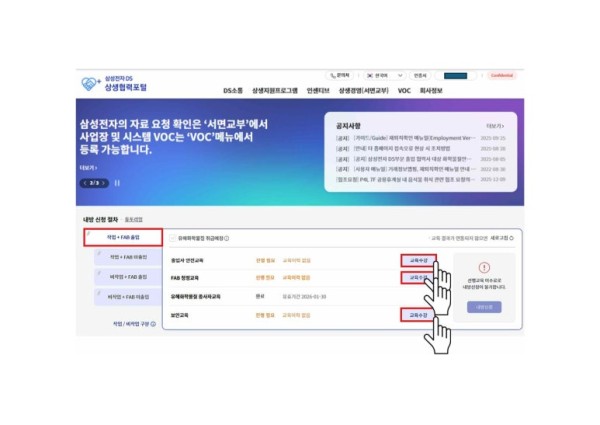
Task: Open the VOC menu
Action: pyautogui.click(x=404, y=91)
